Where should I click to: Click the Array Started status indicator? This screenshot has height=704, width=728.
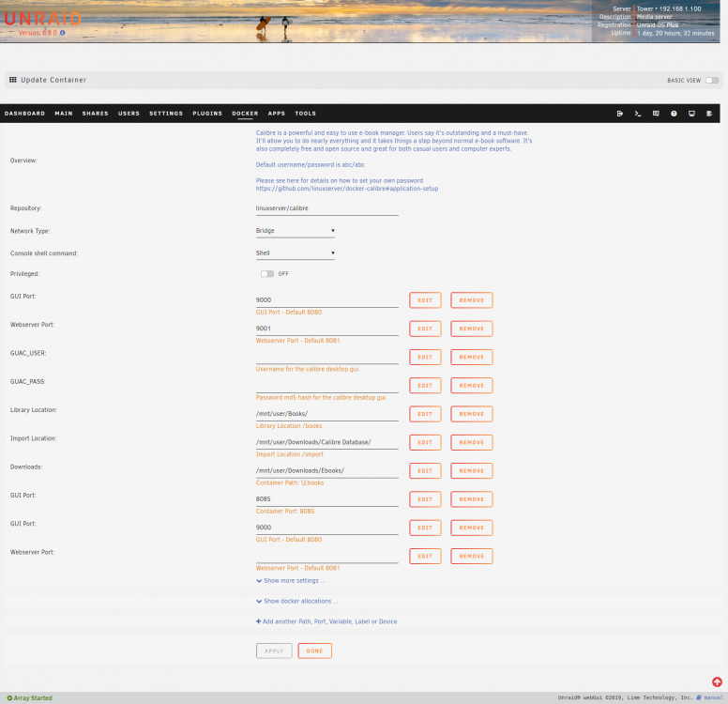point(30,698)
